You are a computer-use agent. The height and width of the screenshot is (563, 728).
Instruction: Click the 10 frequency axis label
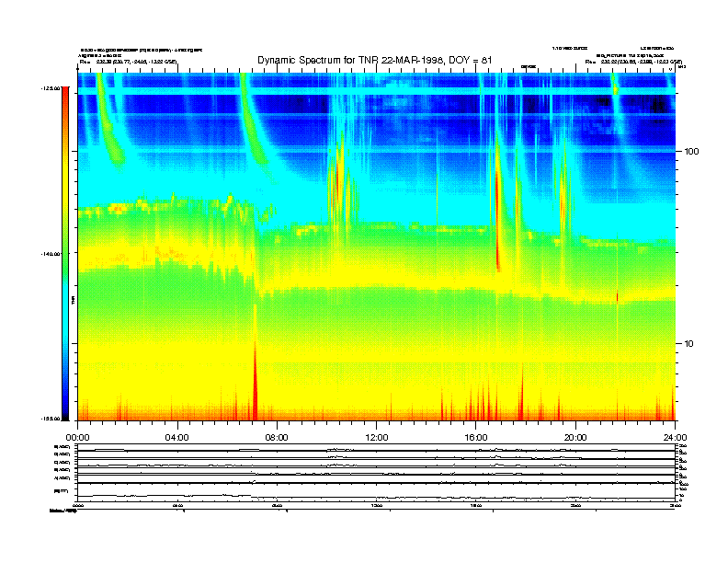coord(689,344)
